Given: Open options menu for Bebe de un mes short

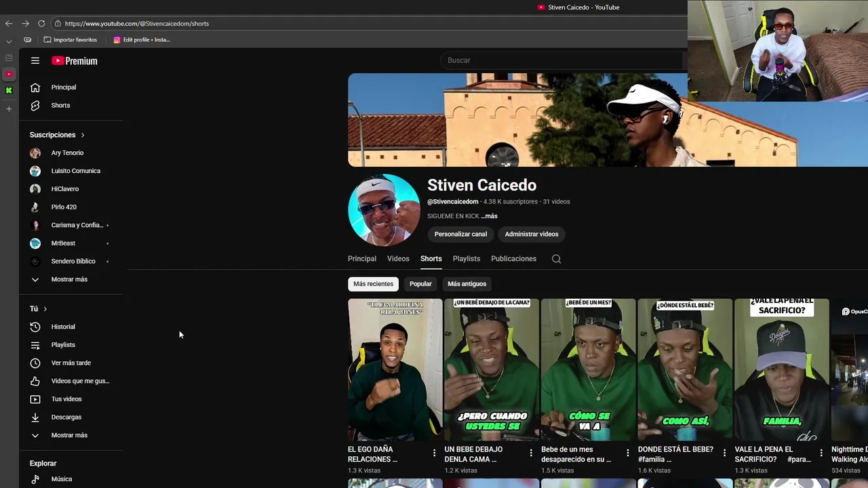Looking at the screenshot, I should point(627,453).
